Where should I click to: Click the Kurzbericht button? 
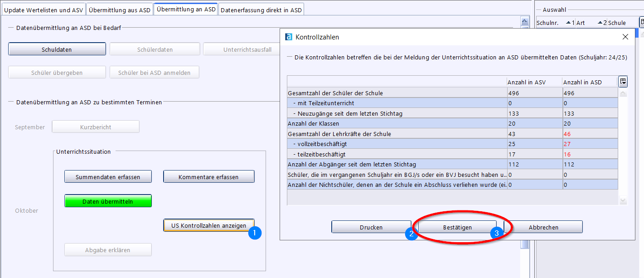click(96, 127)
